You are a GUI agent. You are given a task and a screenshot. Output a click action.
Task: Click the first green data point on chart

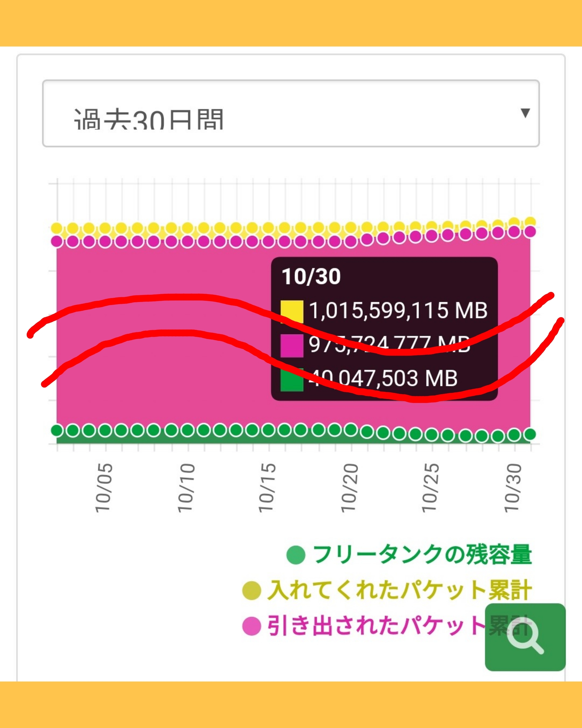click(x=57, y=431)
